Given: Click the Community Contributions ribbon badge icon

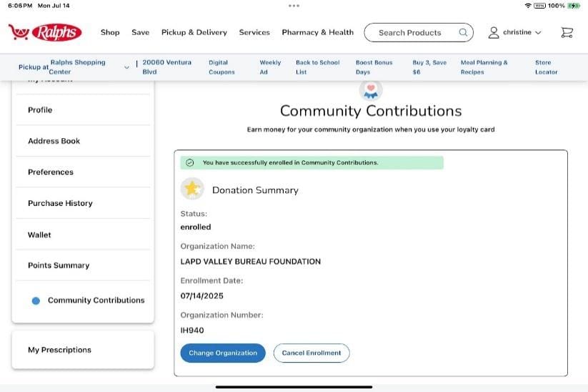Looking at the screenshot, I should (x=371, y=91).
